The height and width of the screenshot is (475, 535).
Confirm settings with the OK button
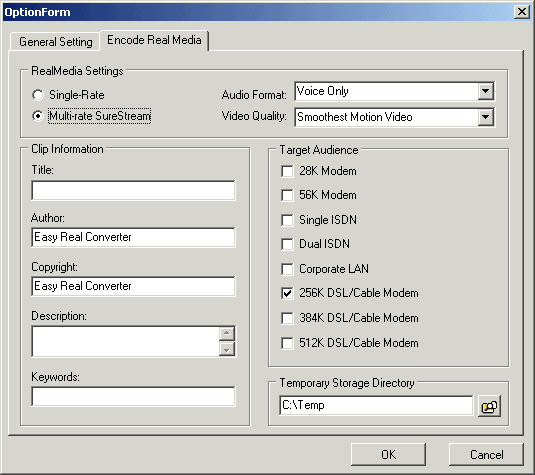(x=388, y=455)
